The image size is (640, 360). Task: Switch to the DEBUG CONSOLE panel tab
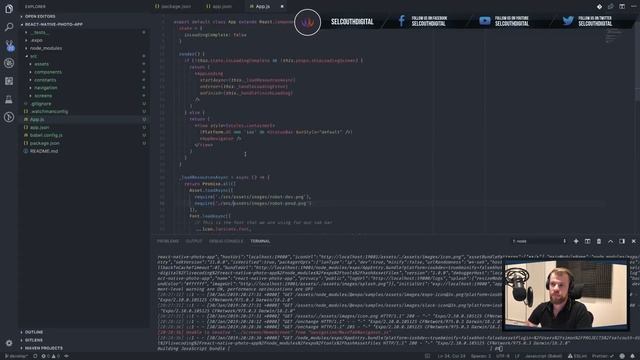pos(226,241)
